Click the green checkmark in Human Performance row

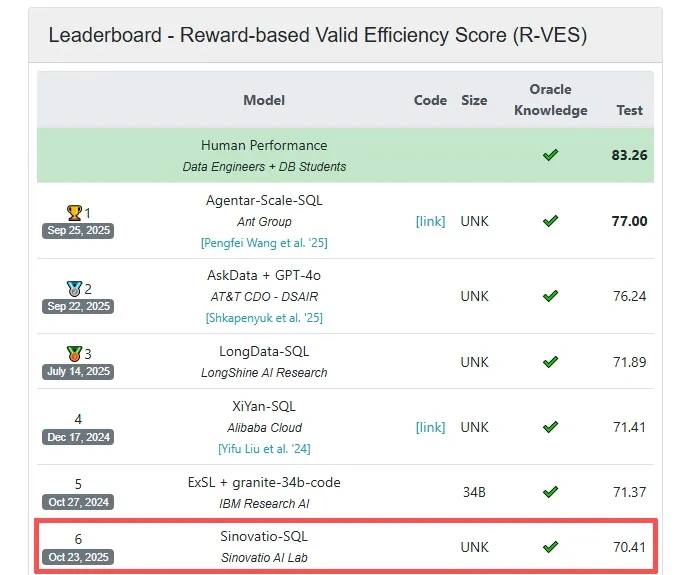click(x=550, y=155)
